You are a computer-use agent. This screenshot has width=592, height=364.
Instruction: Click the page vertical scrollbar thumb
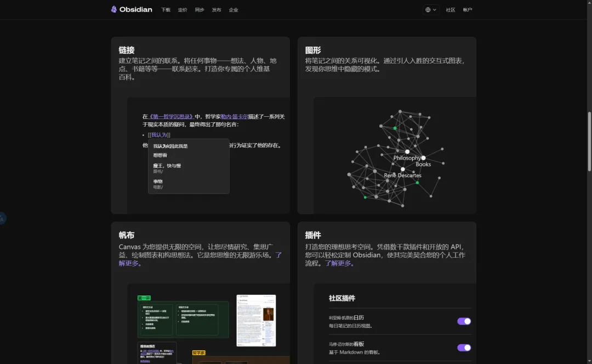point(589,141)
